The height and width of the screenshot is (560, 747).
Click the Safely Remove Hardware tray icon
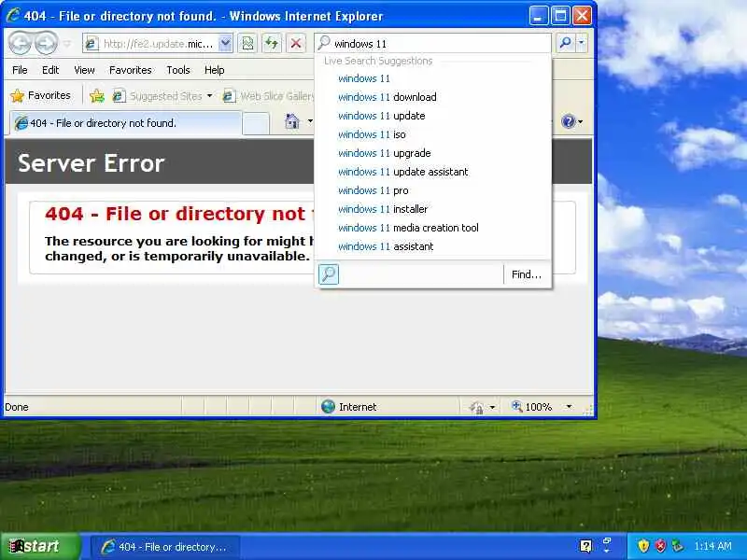click(x=678, y=546)
